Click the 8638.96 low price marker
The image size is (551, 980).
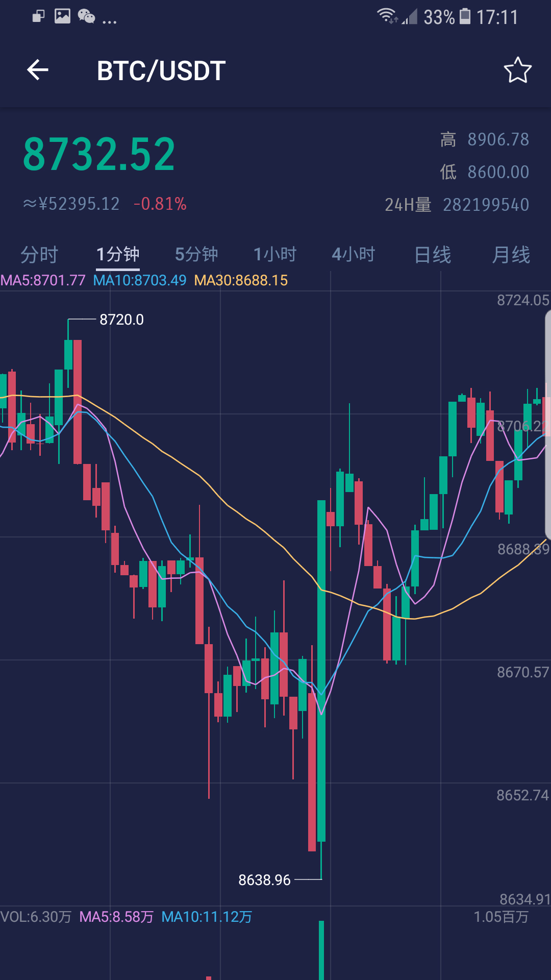coord(264,880)
